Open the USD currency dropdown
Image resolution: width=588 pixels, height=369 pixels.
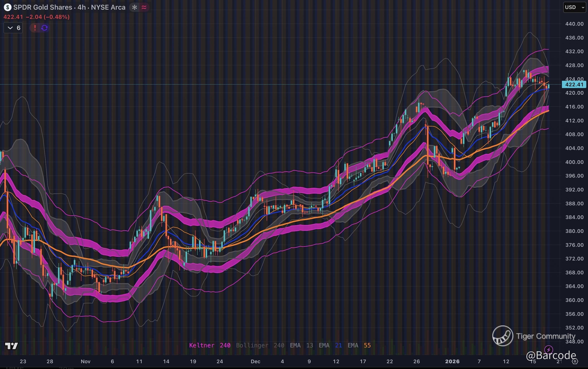(x=574, y=7)
